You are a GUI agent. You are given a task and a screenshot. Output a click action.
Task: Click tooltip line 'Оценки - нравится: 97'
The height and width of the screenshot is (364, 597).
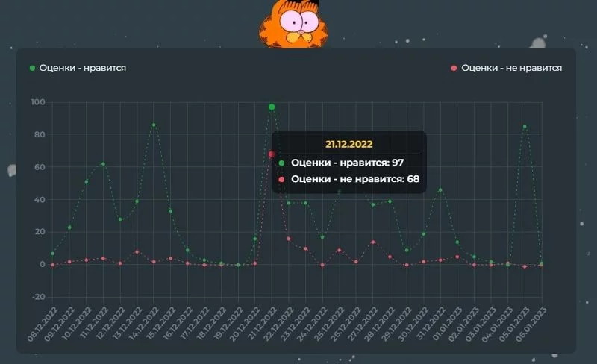tap(342, 163)
